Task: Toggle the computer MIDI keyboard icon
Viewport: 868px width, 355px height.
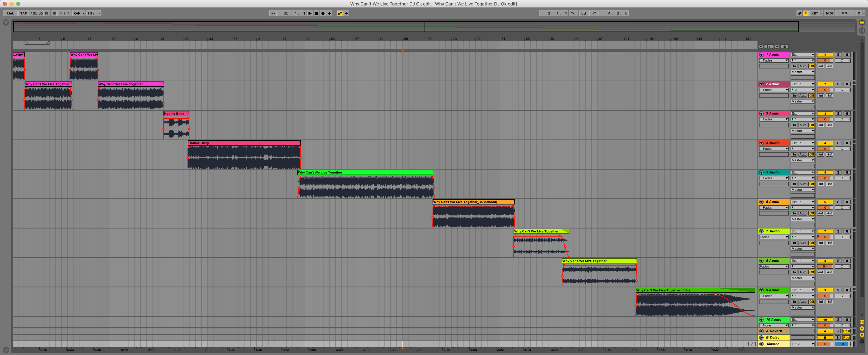Action: (806, 14)
